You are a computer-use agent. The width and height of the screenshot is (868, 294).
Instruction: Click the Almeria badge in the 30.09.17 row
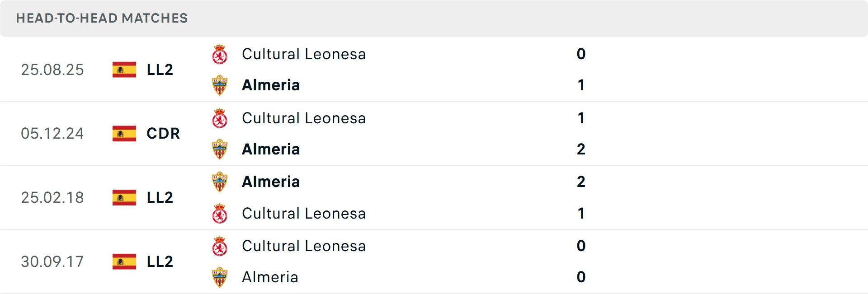click(x=220, y=277)
